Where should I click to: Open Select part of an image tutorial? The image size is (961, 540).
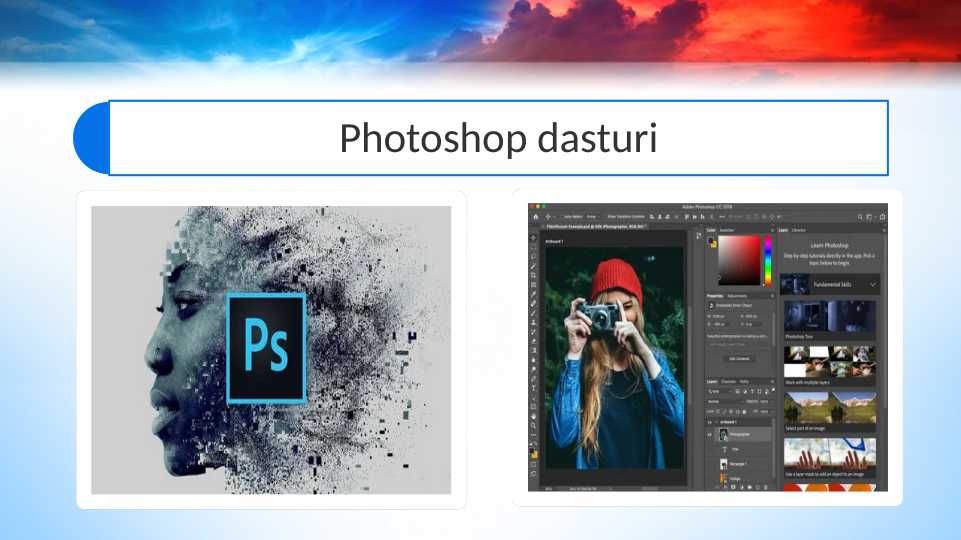(829, 412)
